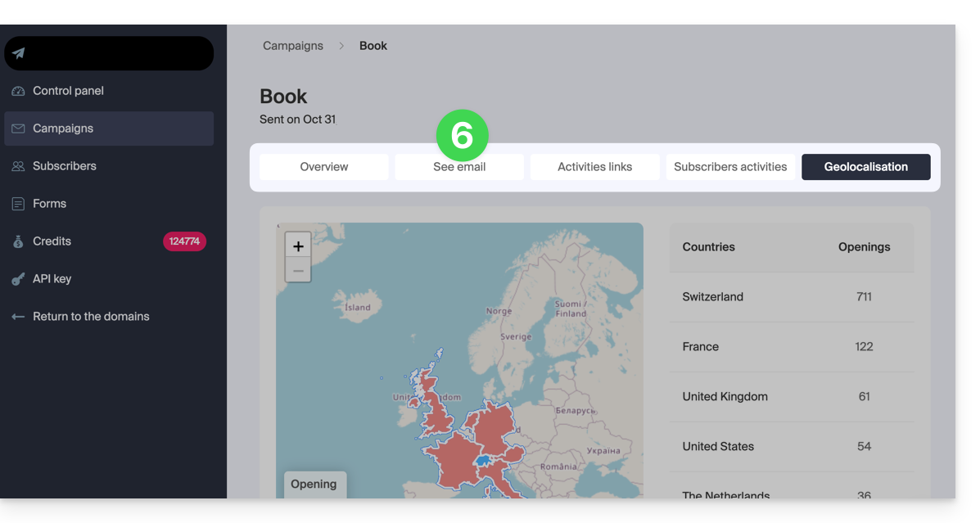Open the Overview tab
The height and width of the screenshot is (523, 980).
(324, 167)
